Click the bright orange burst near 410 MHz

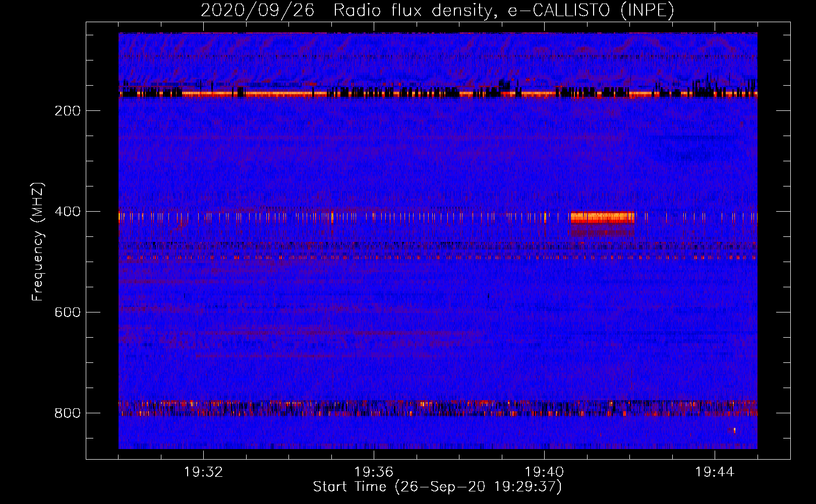click(603, 217)
